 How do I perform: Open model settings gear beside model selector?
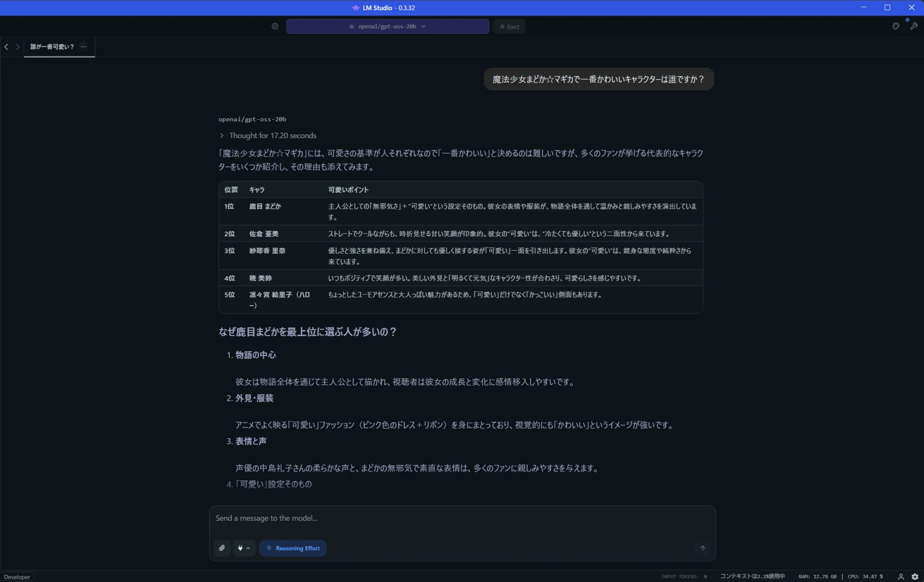(x=275, y=26)
